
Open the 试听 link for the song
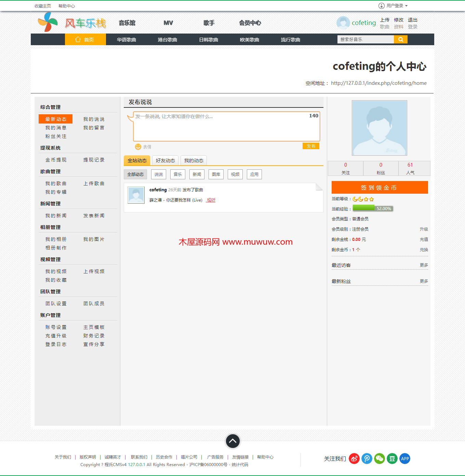[x=211, y=200]
